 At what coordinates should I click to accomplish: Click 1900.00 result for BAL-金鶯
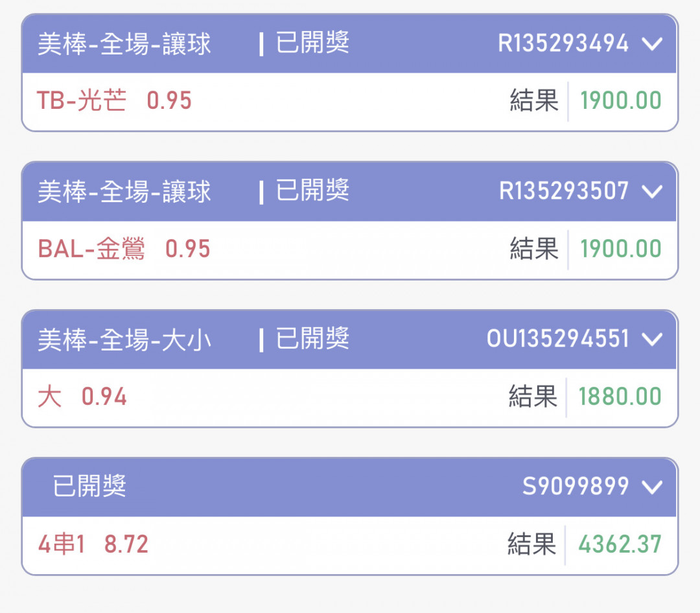(x=620, y=249)
